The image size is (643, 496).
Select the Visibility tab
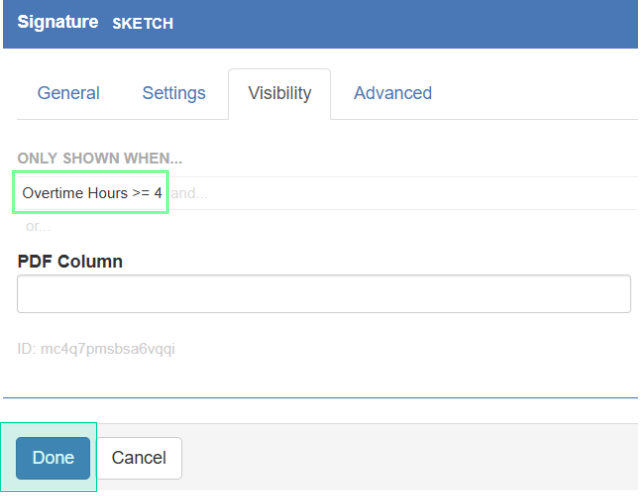point(280,93)
